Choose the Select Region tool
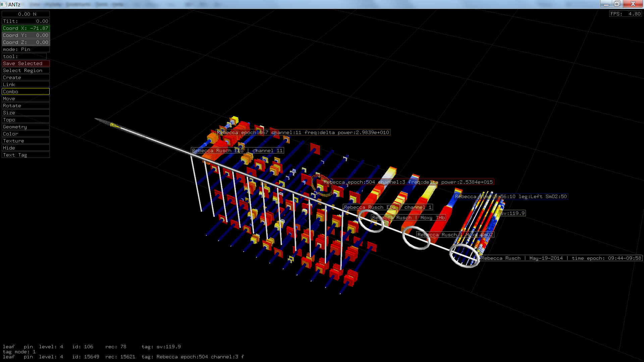This screenshot has width=644, height=362. point(25,70)
